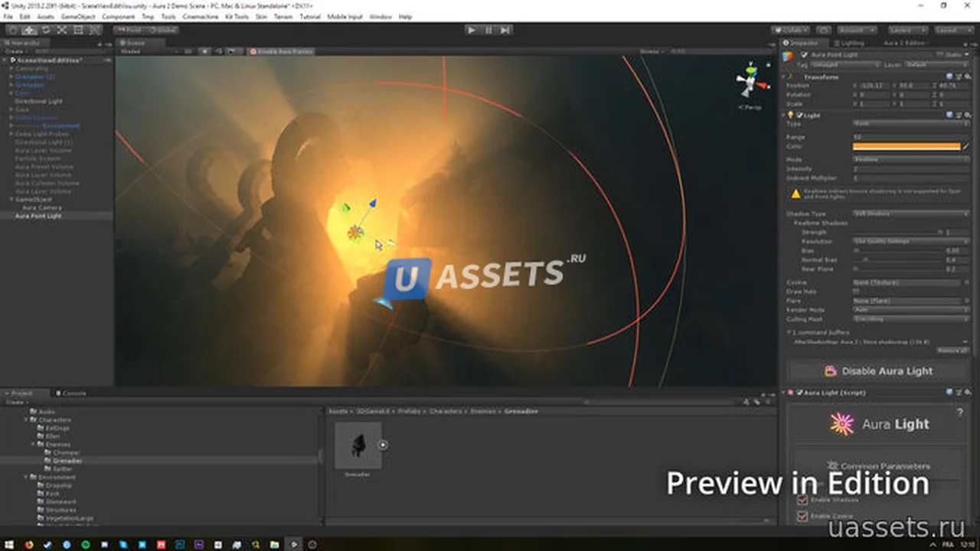The height and width of the screenshot is (551, 980).
Task: Toggle the Global/Local handle rotation button
Action: coord(162,30)
